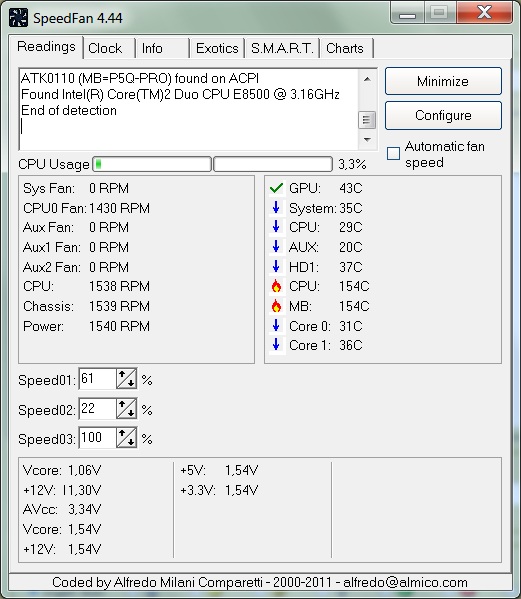Viewport: 521px width, 599px height.
Task: Open the Configure dialog
Action: (x=443, y=115)
